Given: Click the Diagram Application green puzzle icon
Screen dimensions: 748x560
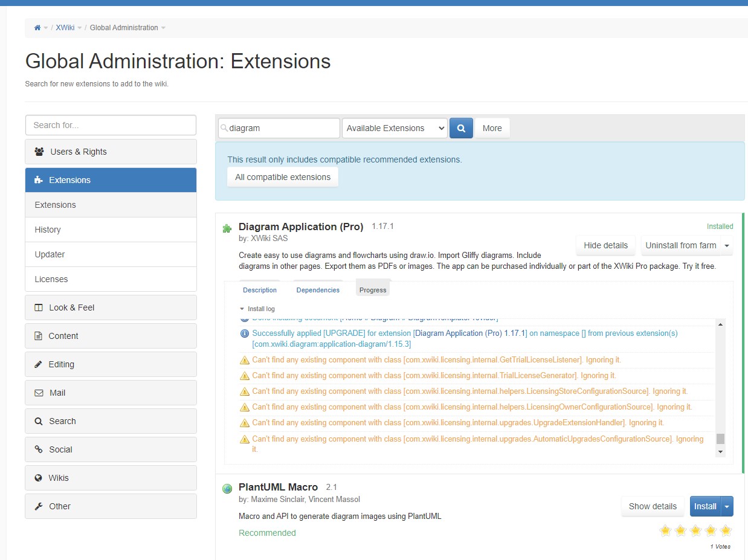Looking at the screenshot, I should [227, 228].
